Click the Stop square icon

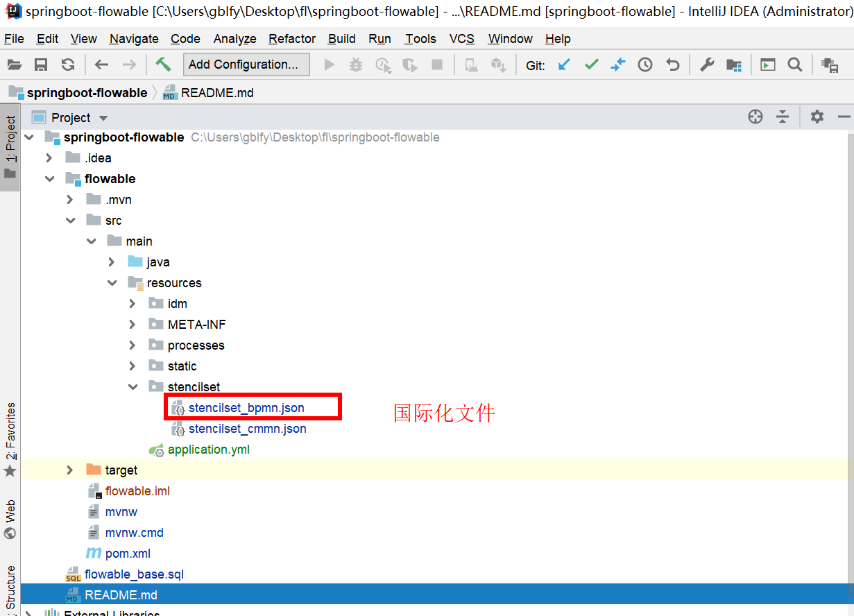coord(437,65)
